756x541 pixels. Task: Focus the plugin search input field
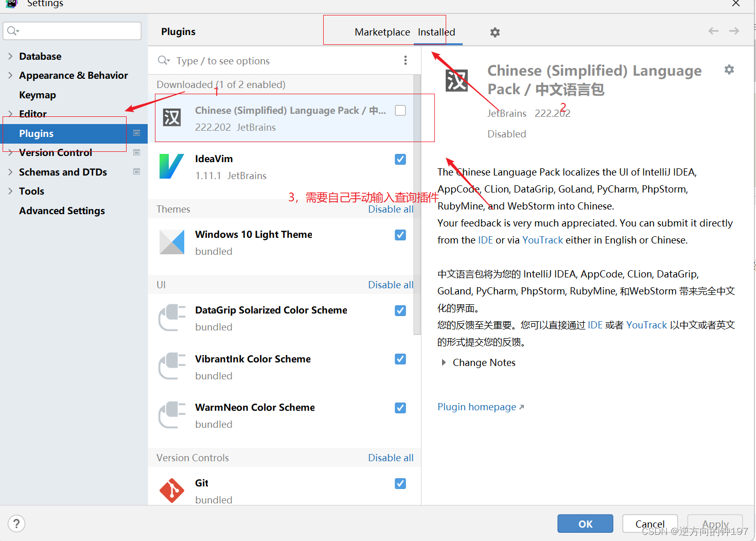(x=286, y=61)
